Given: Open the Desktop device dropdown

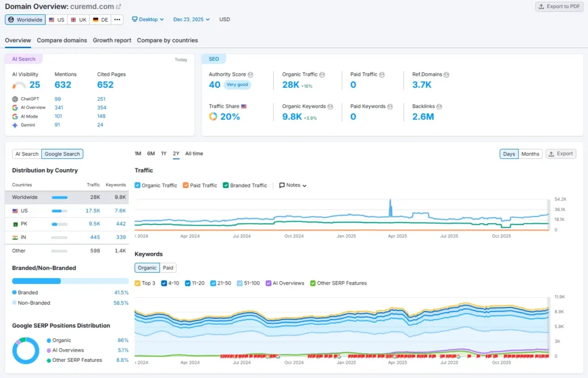Looking at the screenshot, I should (147, 19).
